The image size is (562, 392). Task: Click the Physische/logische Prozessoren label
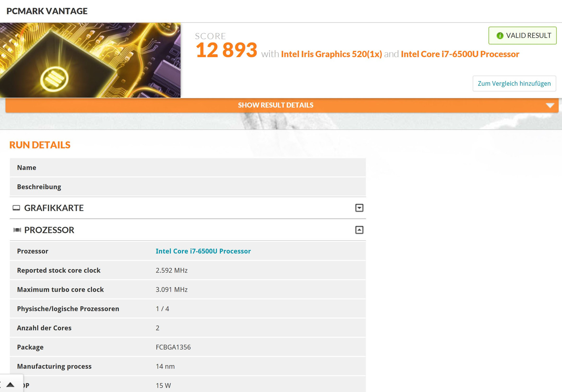68,309
